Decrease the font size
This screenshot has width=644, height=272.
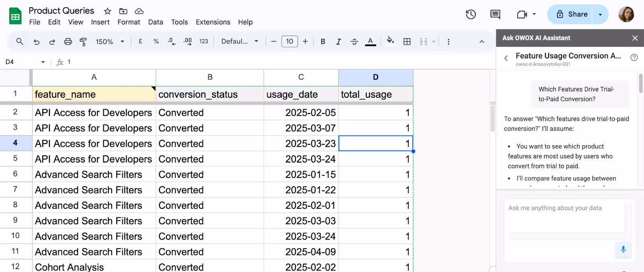(x=274, y=41)
